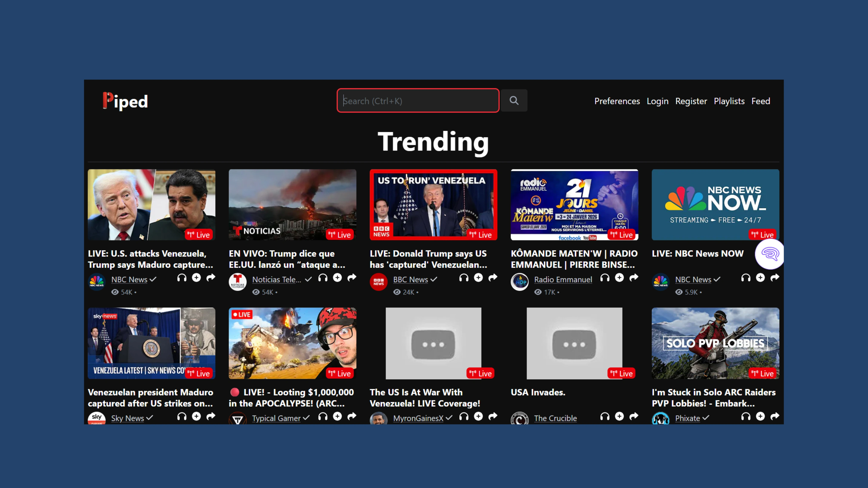Share the MyronGainesX video
Screen dimensions: 868x488
pyautogui.click(x=493, y=416)
